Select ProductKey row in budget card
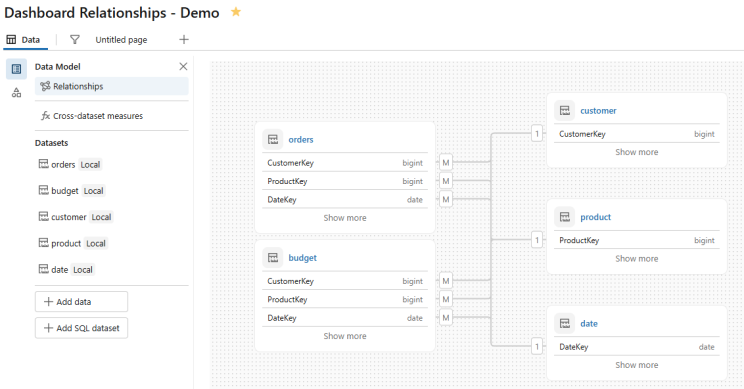Screen dimensions: 744x389 pos(345,299)
